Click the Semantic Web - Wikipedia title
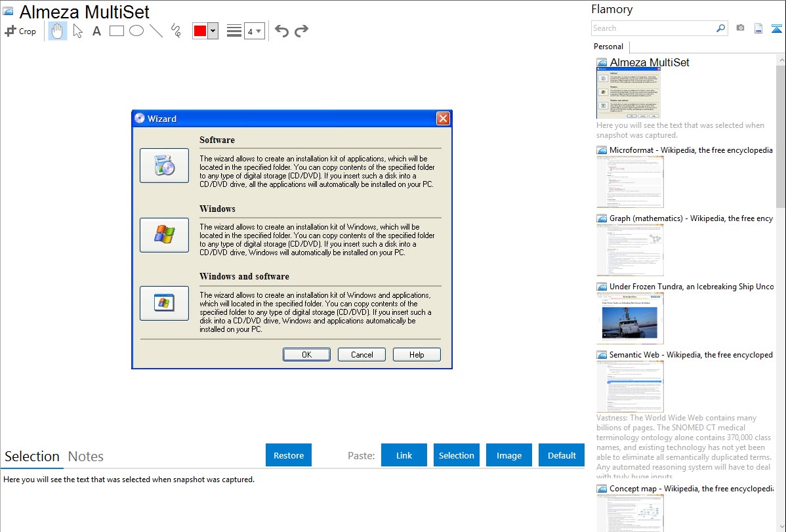 [x=691, y=354]
